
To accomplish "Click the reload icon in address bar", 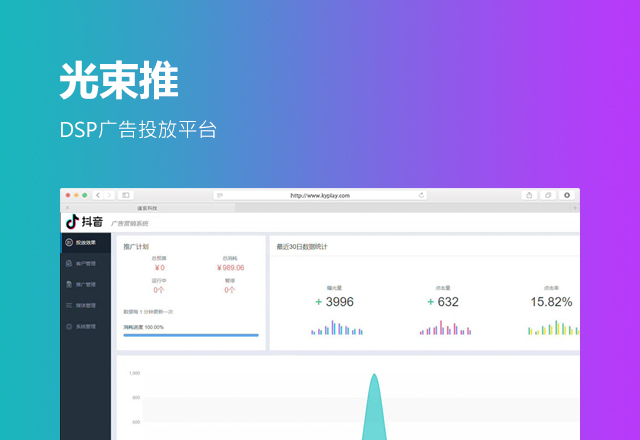I will click(x=421, y=195).
